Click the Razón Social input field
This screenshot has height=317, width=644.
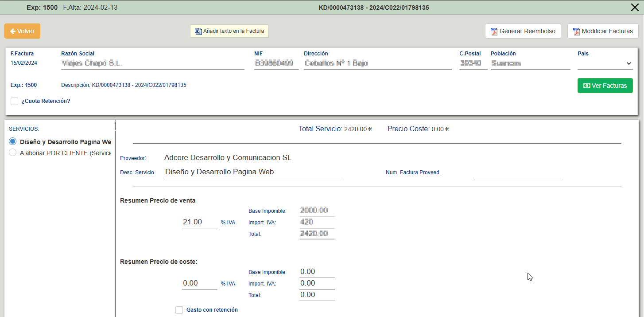pos(152,63)
